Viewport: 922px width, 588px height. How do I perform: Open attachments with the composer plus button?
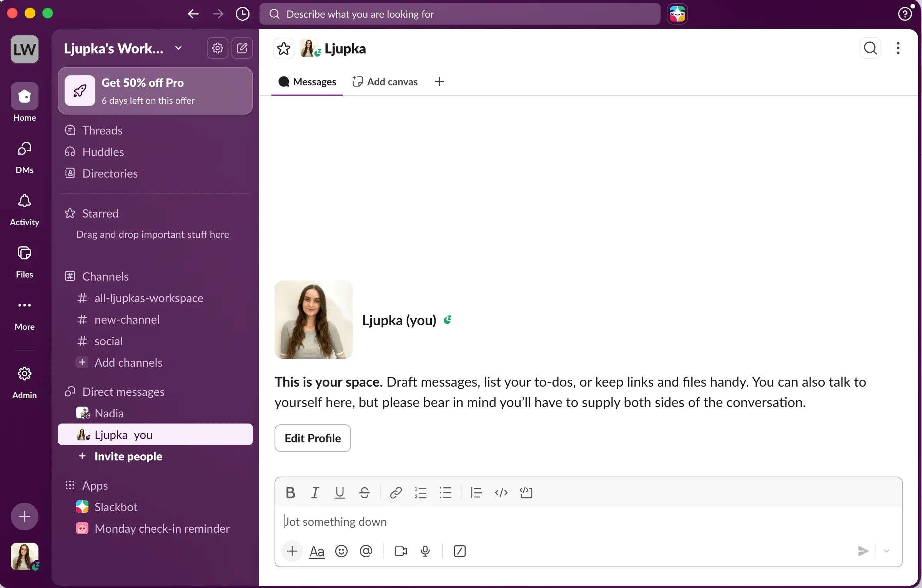pyautogui.click(x=292, y=551)
